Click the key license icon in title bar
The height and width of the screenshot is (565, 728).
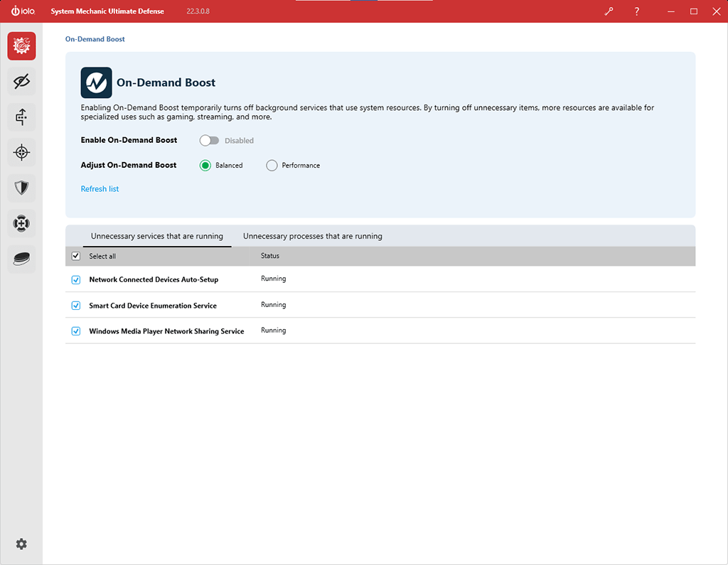click(x=609, y=11)
